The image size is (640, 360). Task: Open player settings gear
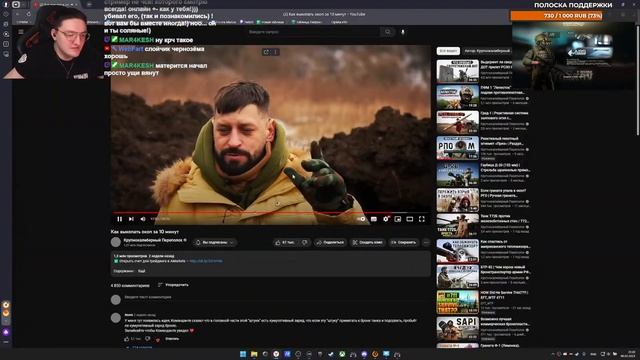click(386, 219)
